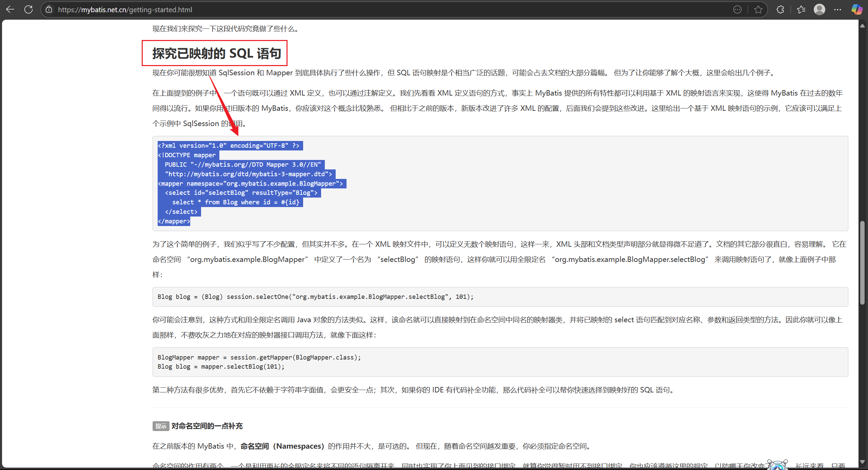
Task: Launch the Copilot sidebar icon
Action: click(856, 9)
